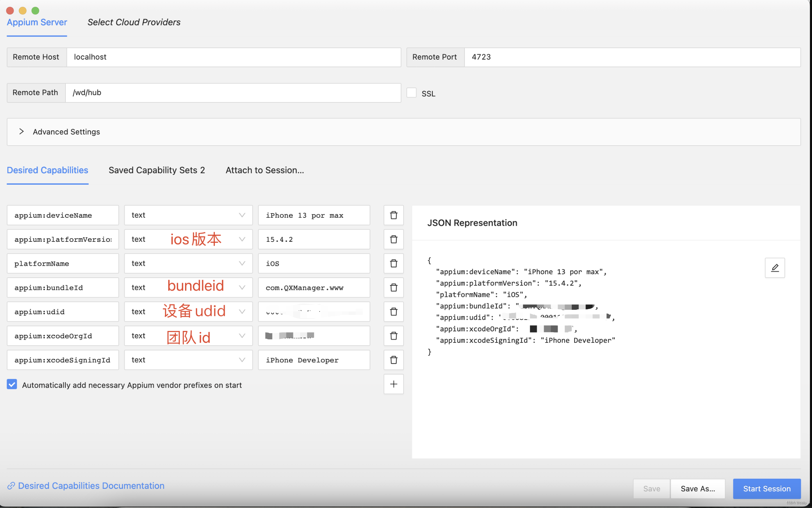Delete the appium:xcodeSigningId capability row

393,360
